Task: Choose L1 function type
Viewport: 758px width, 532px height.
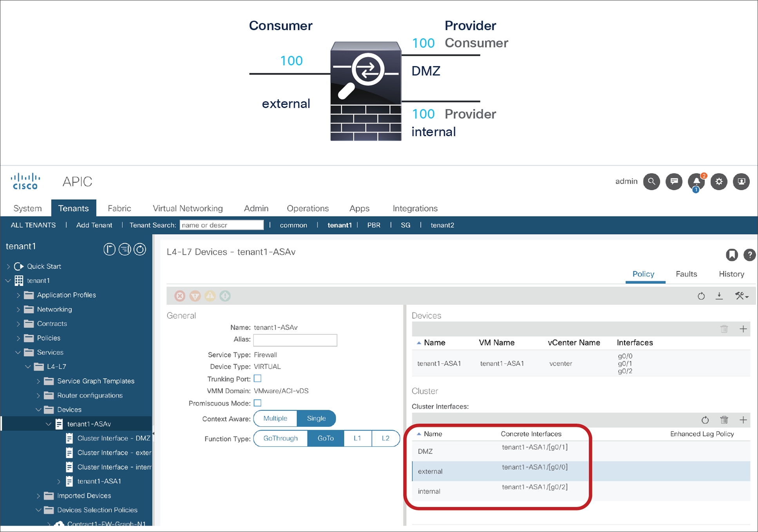Action: [357, 438]
